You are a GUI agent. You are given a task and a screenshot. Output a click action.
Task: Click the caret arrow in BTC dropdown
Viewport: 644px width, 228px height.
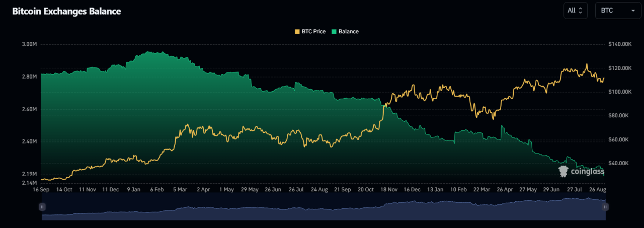pyautogui.click(x=632, y=11)
